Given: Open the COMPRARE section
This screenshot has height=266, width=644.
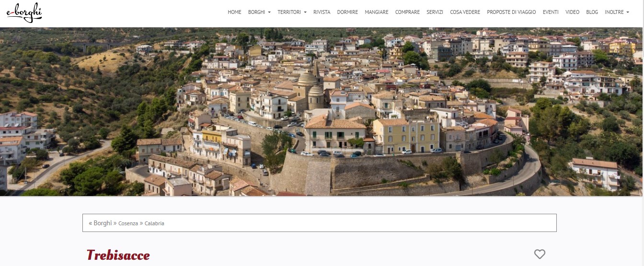Looking at the screenshot, I should (407, 12).
